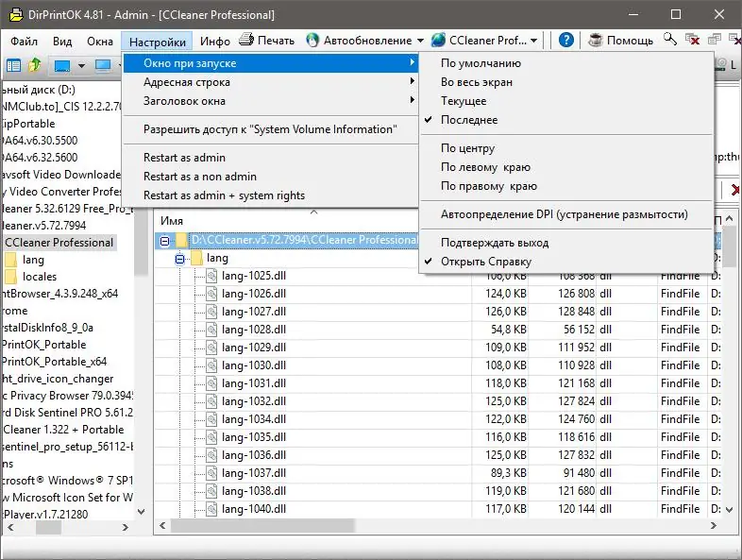Click the close-window icon with red X
Screen dimensions: 742x560
coord(693,40)
